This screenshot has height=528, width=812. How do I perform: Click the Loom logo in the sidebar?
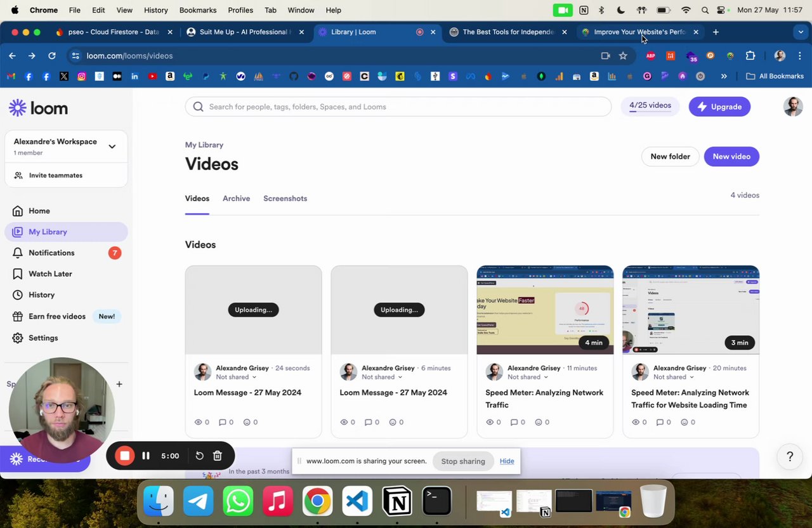(38, 108)
